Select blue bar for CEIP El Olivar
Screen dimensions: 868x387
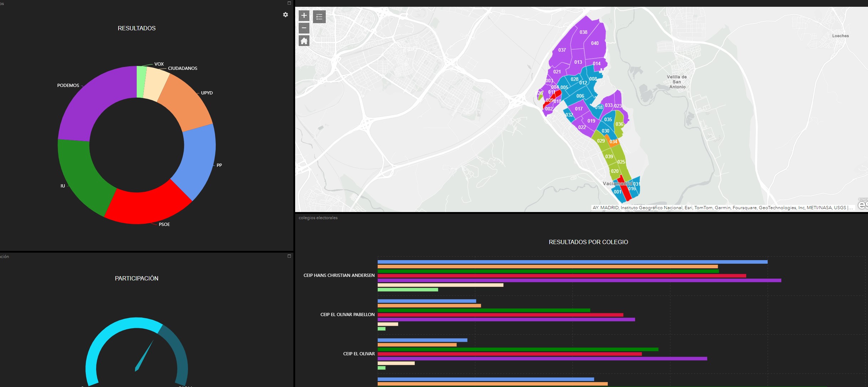[422, 340]
